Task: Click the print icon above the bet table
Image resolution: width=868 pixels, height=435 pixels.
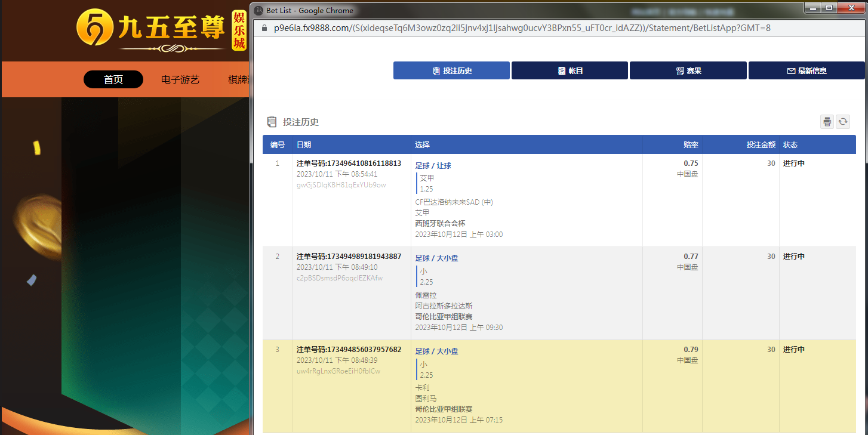Action: (827, 122)
